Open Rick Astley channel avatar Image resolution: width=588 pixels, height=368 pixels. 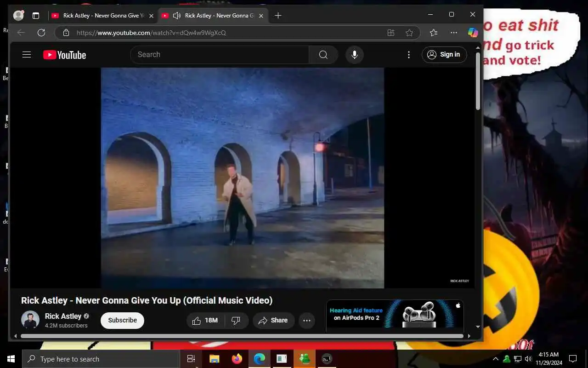tap(30, 320)
